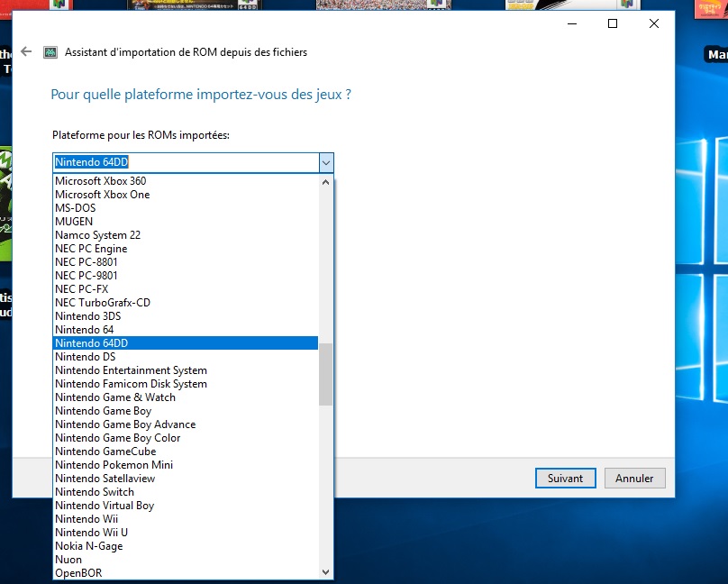Viewport: 728px width, 584px height.
Task: Choose Nintendo 64 in the list
Action: (x=186, y=329)
